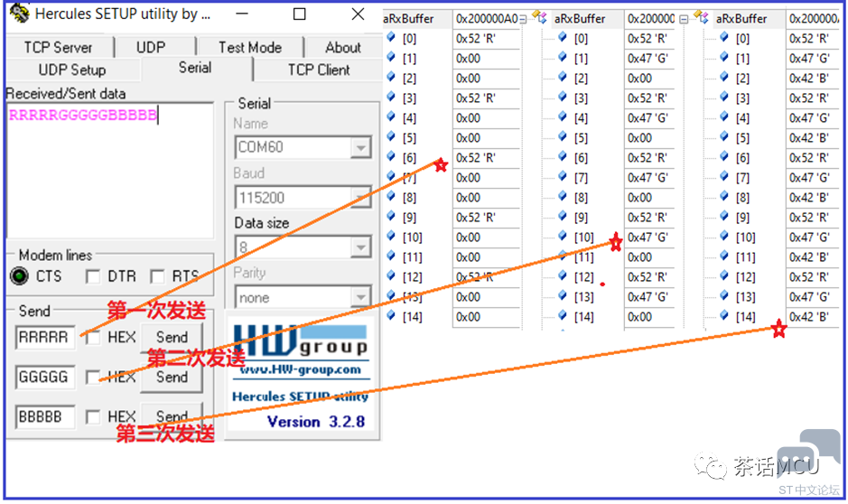Enable HEX for the GGGGG send row
Screen dimensions: 848x504
(93, 377)
